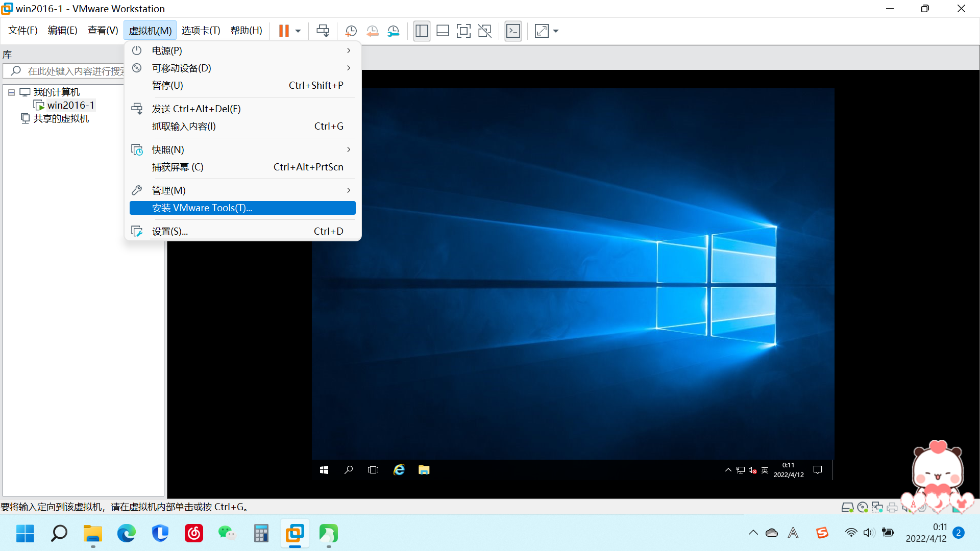The height and width of the screenshot is (551, 980).
Task: Click the send Ctrl+Alt+Del toolbar icon
Action: click(x=323, y=31)
